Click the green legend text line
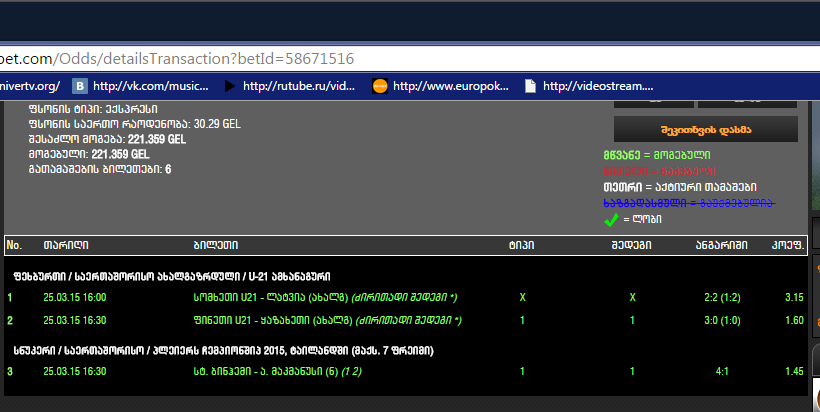820x412 pixels. (x=657, y=155)
